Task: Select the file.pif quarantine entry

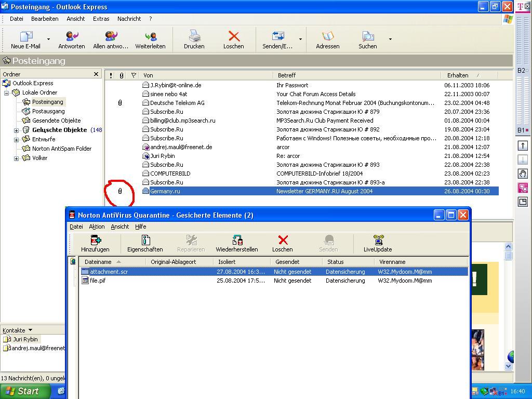Action: pos(274,281)
